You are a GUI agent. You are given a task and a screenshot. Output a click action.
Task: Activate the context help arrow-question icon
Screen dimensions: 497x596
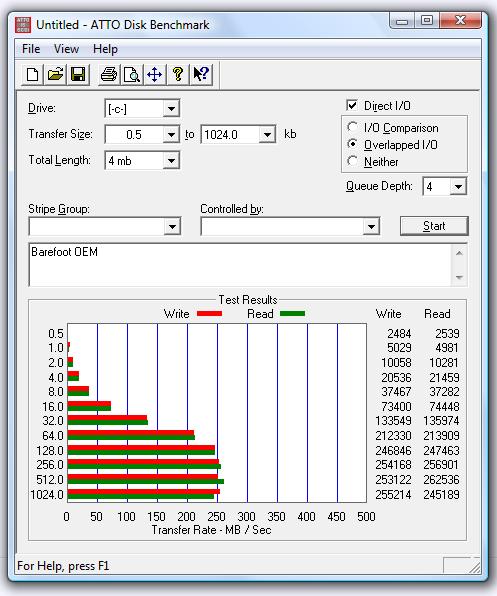tap(201, 74)
